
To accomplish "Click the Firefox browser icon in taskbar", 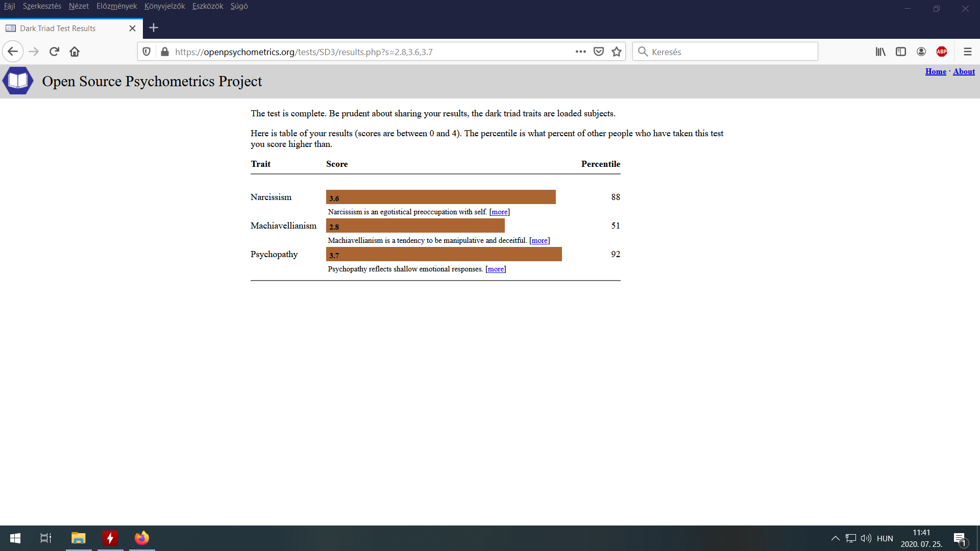I will (x=141, y=538).
